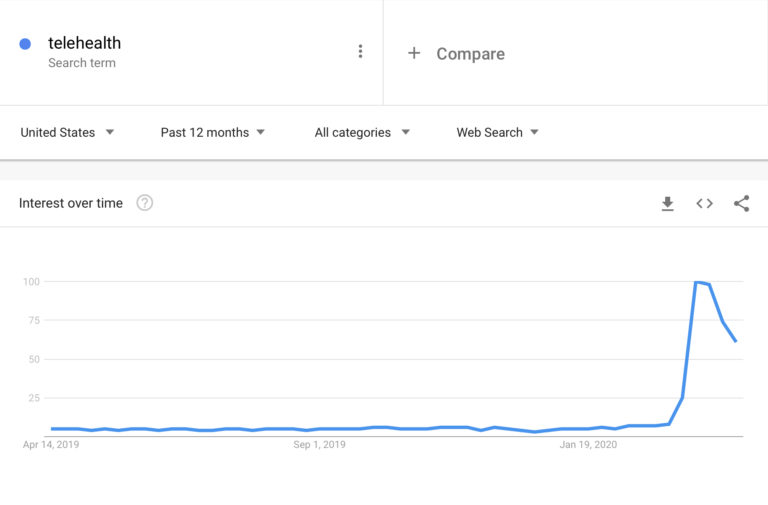Click the embed code icon
The image size is (768, 505).
(x=705, y=204)
